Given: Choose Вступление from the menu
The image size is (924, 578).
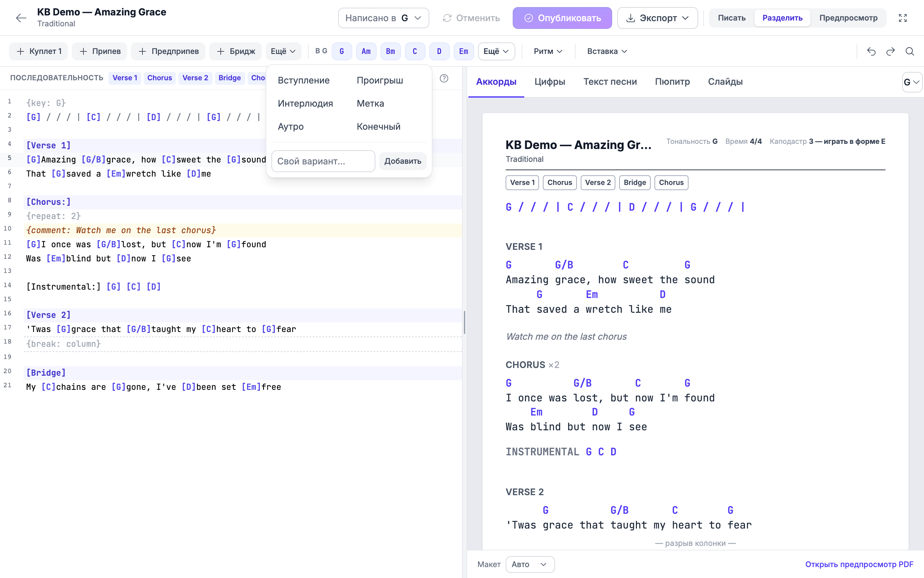Looking at the screenshot, I should click(x=304, y=80).
